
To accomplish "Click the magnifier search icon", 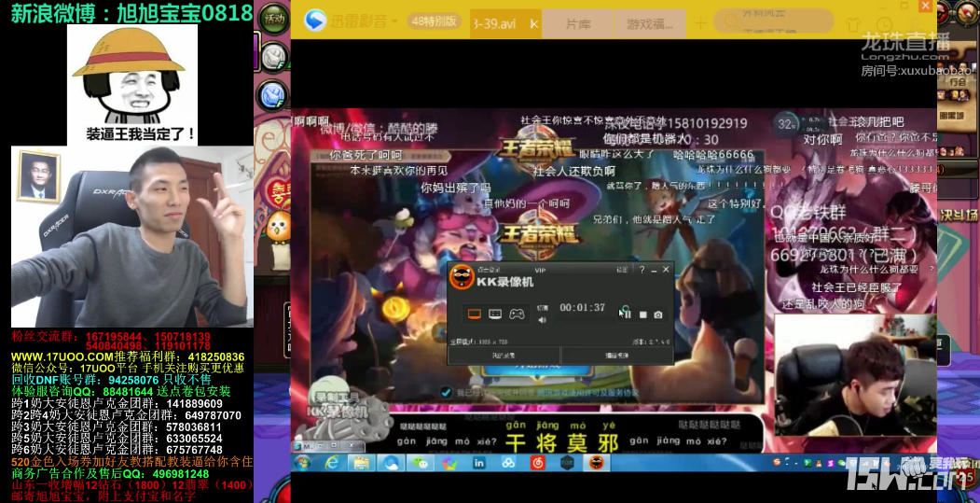I will click(731, 22).
